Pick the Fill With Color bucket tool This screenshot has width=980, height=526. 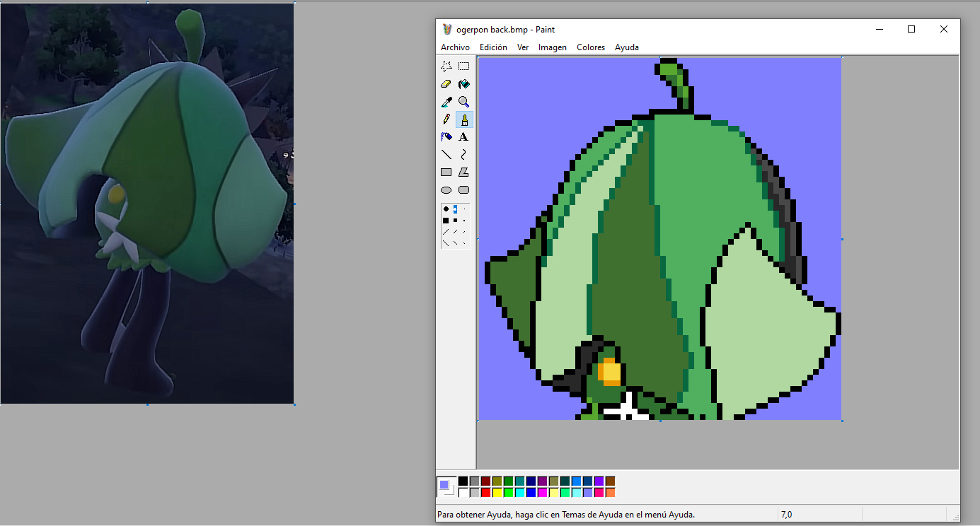pyautogui.click(x=463, y=84)
